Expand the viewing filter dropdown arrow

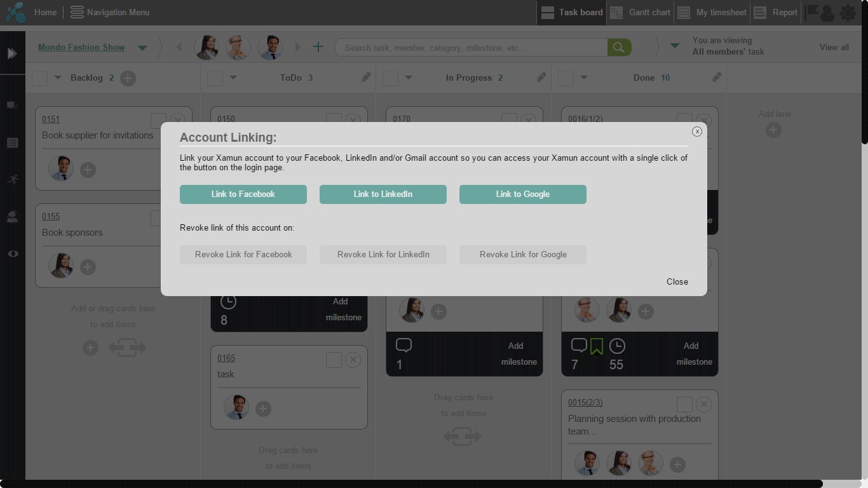(675, 46)
